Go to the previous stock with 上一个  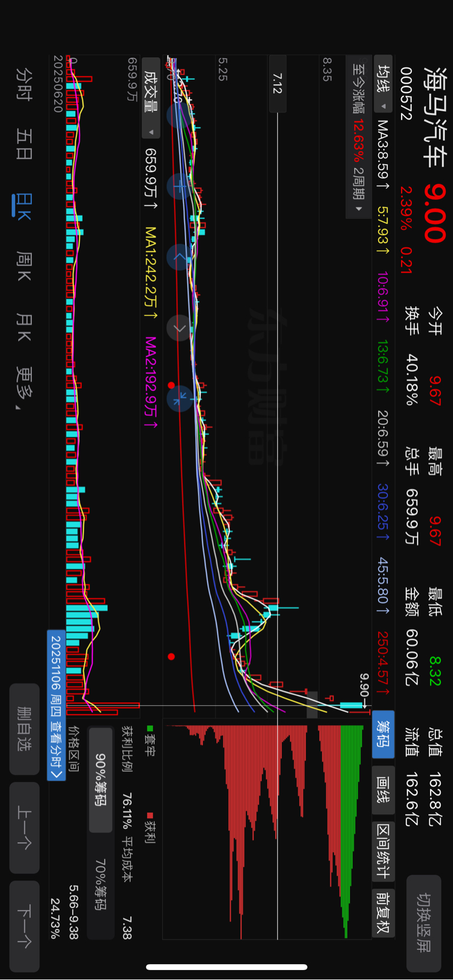[24, 827]
